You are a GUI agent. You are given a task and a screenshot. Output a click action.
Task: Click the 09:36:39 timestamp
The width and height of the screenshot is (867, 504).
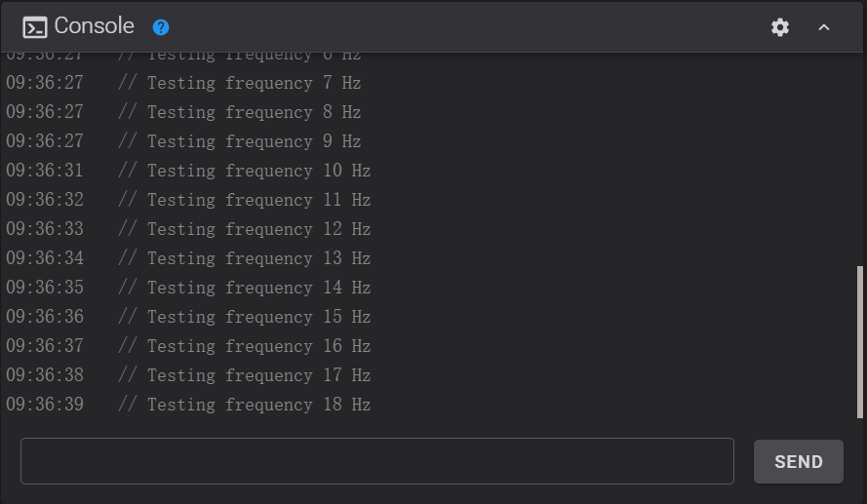(45, 405)
